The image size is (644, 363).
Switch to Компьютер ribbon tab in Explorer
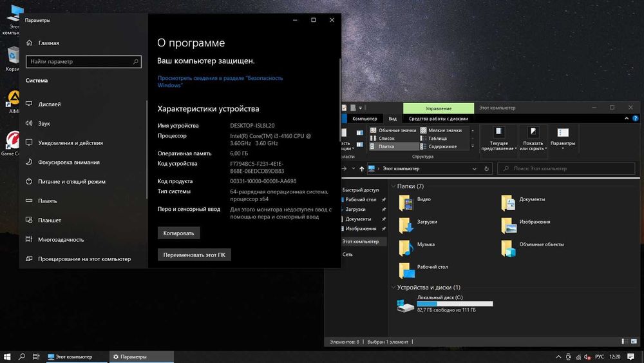click(365, 119)
